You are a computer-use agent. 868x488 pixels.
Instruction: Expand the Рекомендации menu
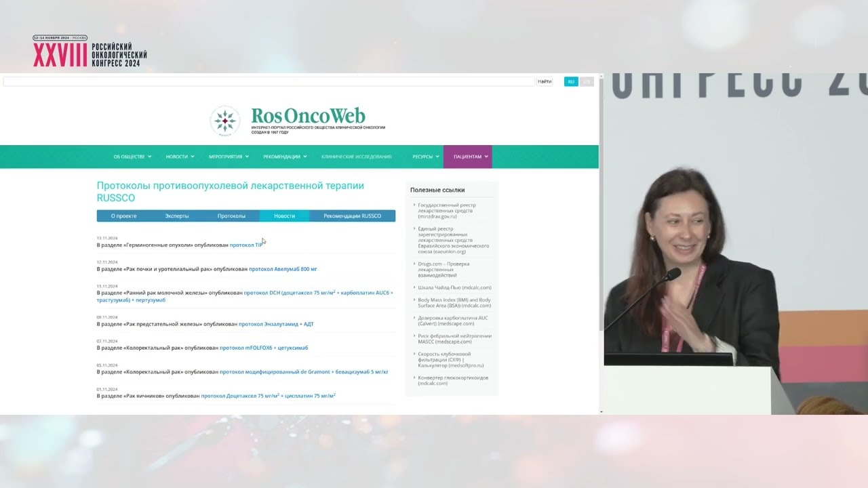click(x=285, y=157)
